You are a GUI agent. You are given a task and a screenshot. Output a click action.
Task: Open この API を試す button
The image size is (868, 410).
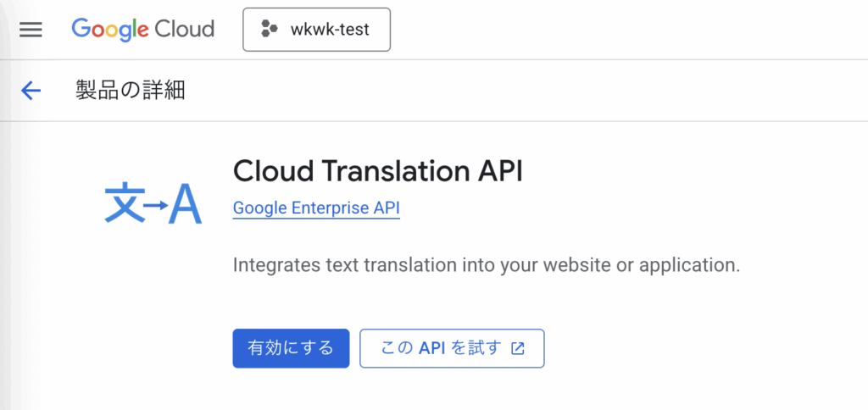pos(453,348)
